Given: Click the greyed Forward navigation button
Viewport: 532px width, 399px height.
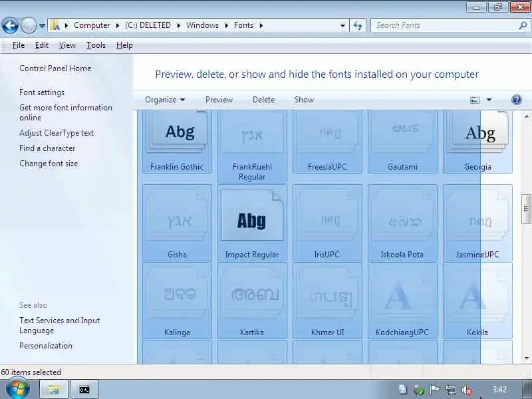Looking at the screenshot, I should click(29, 25).
